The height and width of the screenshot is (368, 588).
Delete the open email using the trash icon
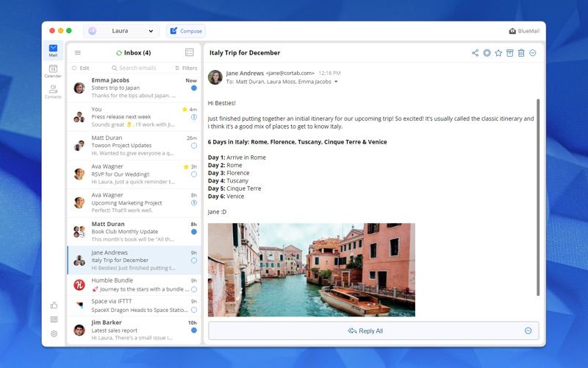click(x=521, y=53)
